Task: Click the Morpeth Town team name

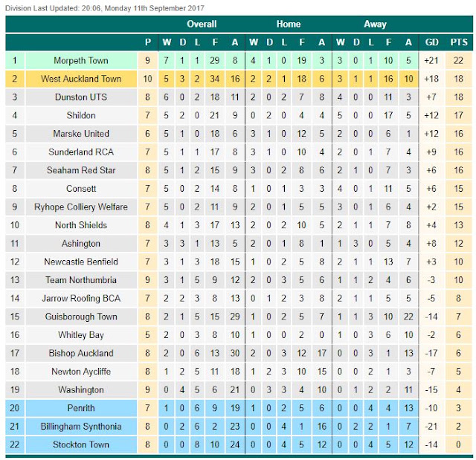Action: coord(81,61)
